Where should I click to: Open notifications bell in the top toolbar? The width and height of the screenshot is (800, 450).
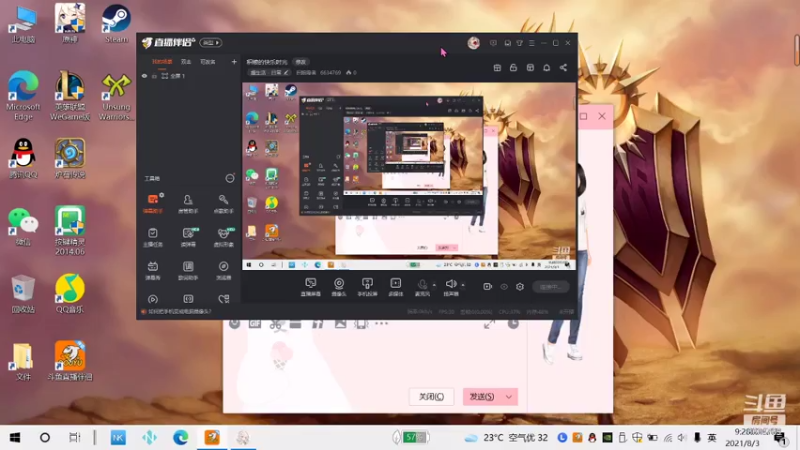(546, 68)
